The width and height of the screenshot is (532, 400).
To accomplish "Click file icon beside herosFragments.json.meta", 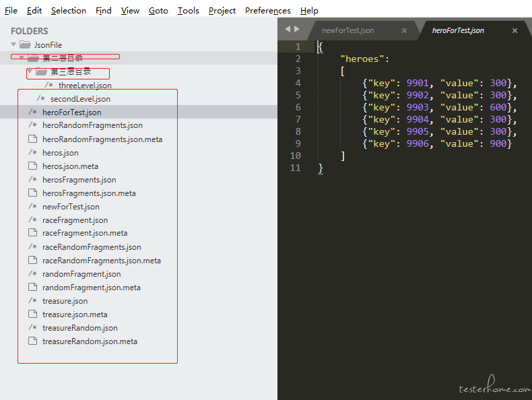I will [32, 193].
